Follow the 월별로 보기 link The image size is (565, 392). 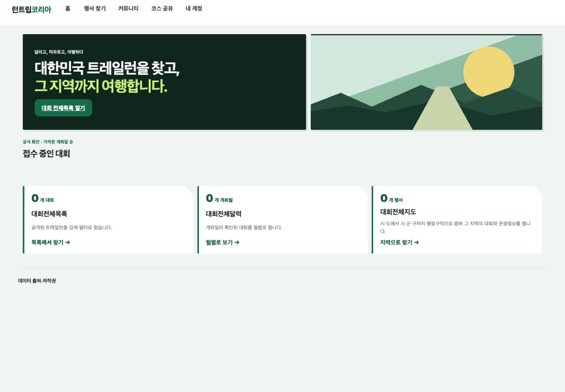pyautogui.click(x=222, y=242)
